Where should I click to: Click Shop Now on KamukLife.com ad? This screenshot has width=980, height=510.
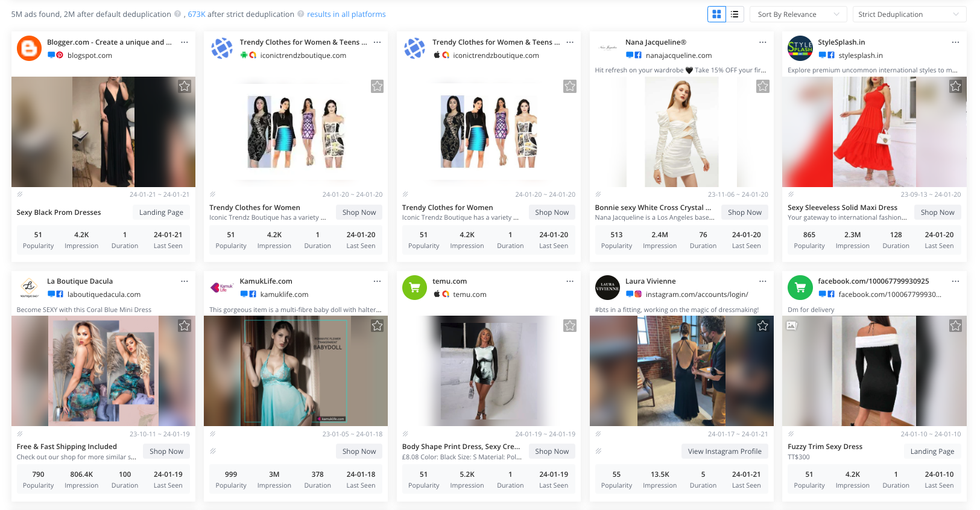click(359, 451)
